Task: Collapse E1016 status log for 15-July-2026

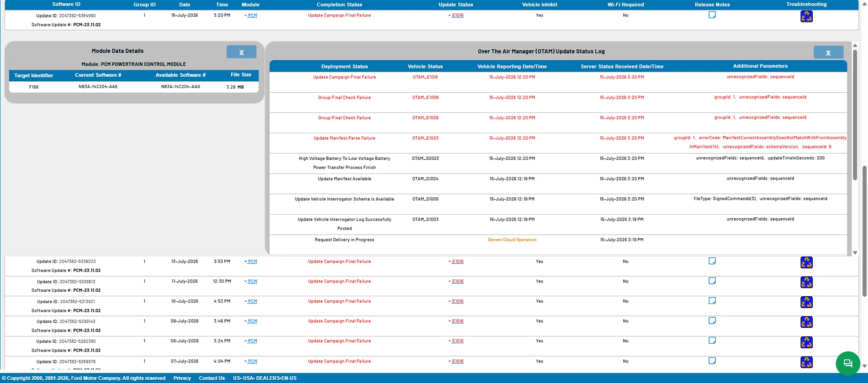Action: click(x=456, y=16)
